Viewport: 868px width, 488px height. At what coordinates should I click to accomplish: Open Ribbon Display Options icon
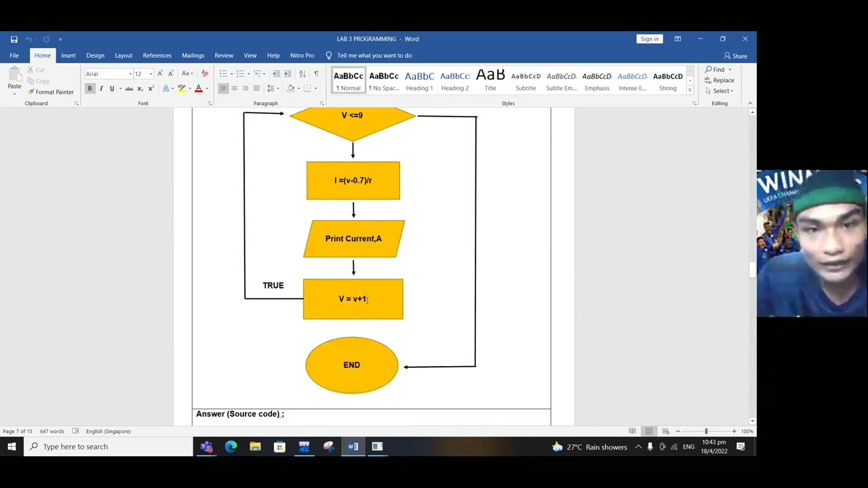[x=677, y=39]
